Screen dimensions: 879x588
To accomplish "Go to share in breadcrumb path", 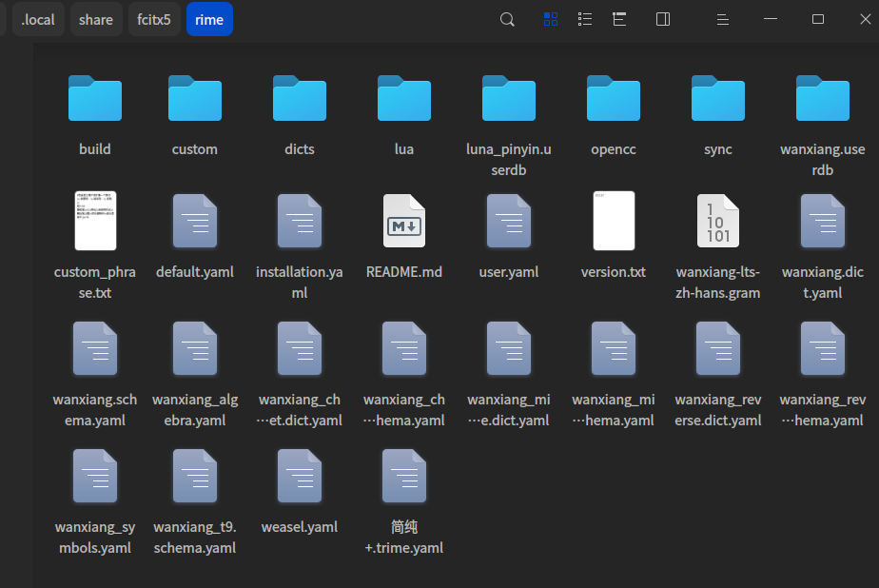I will click(x=96, y=19).
